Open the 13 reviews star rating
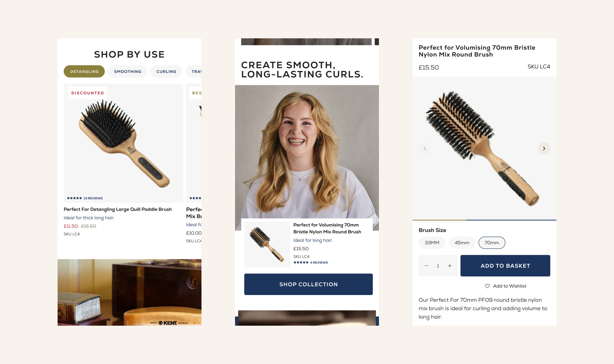614x364 pixels. [85, 198]
